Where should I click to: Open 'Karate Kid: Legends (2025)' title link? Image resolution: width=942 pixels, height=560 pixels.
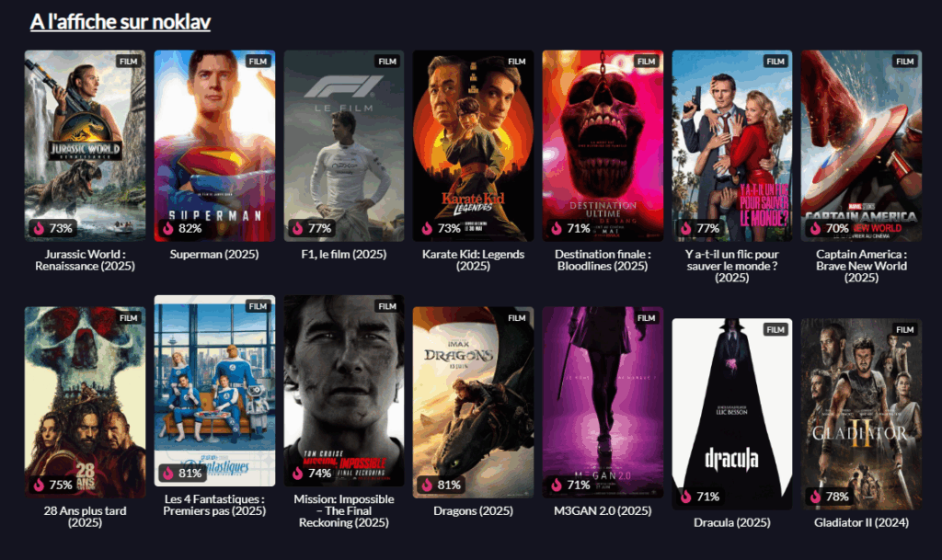point(474,260)
